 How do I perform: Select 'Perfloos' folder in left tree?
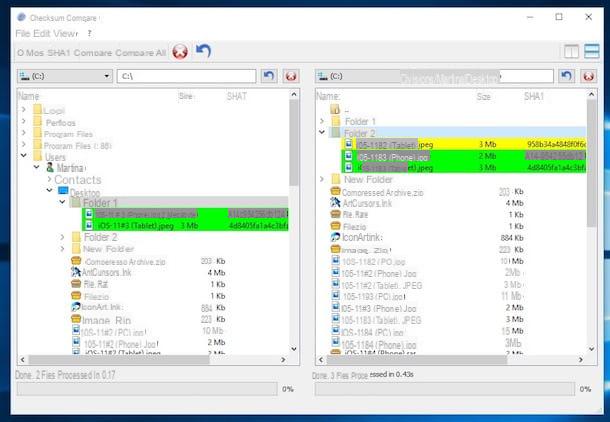(60, 123)
